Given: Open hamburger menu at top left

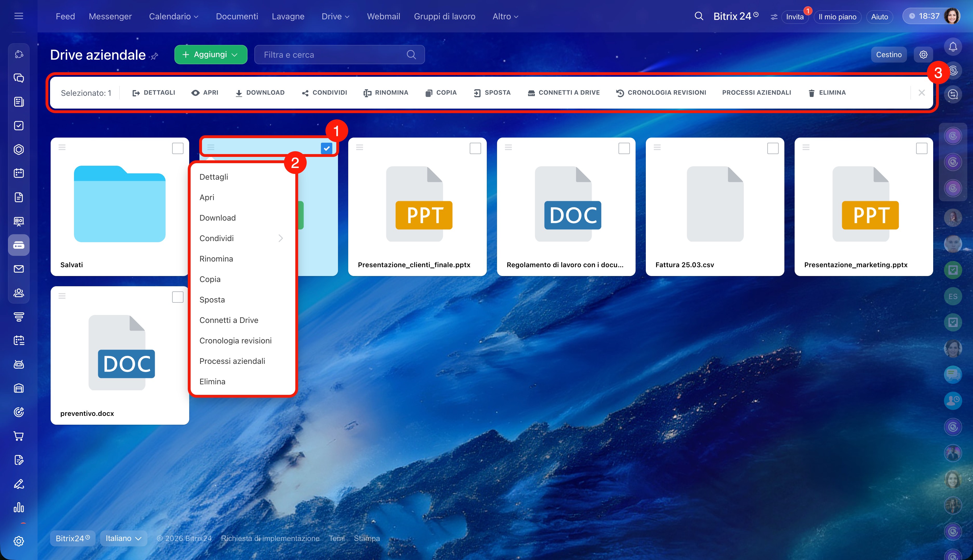Looking at the screenshot, I should point(18,16).
